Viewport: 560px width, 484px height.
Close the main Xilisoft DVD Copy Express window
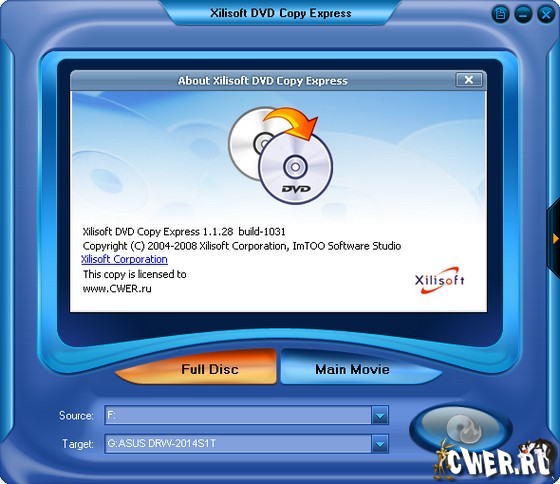(x=546, y=15)
